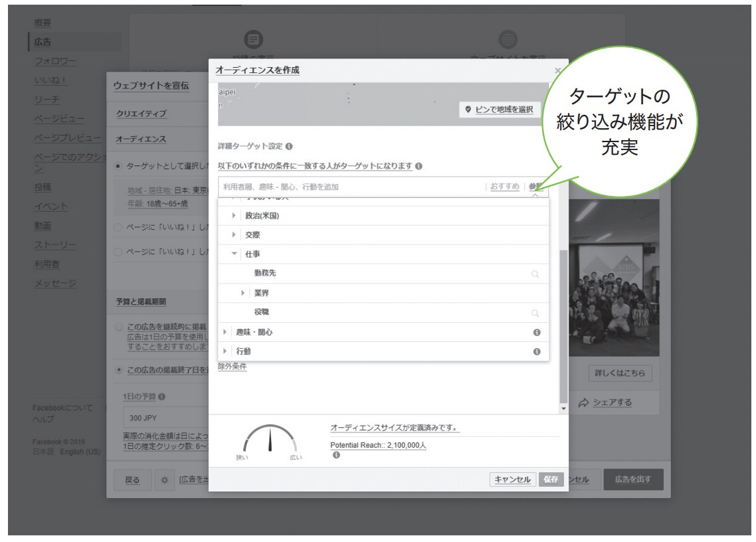The height and width of the screenshot is (542, 756).
Task: Click the search icon beside 役職
Action: pos(535,313)
